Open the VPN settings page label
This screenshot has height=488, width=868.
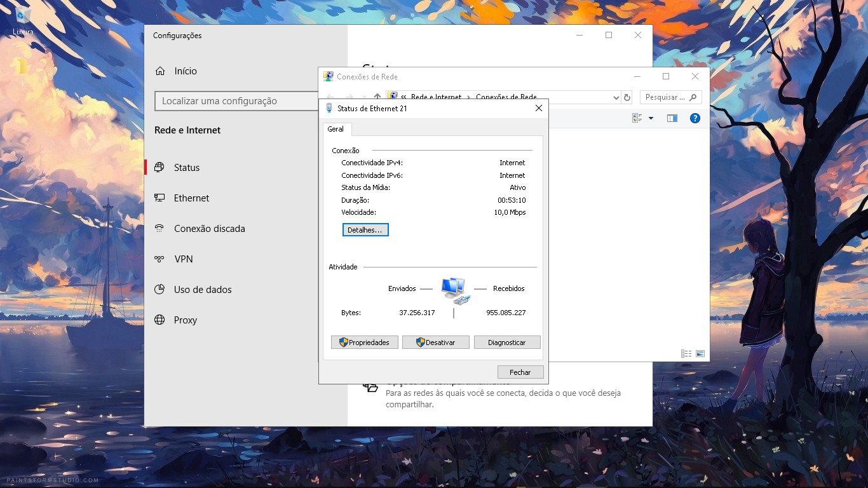click(x=184, y=259)
